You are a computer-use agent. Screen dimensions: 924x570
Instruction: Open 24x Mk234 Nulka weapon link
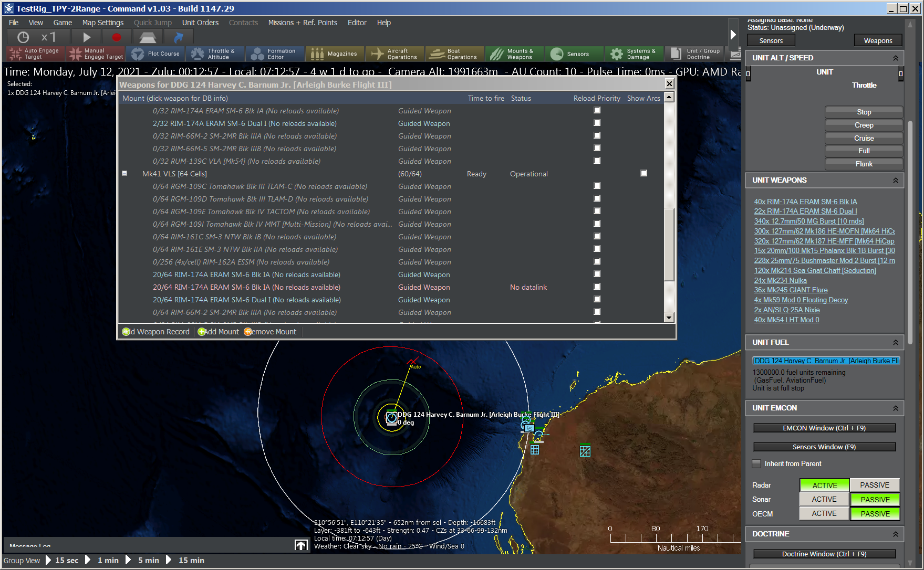pos(780,280)
